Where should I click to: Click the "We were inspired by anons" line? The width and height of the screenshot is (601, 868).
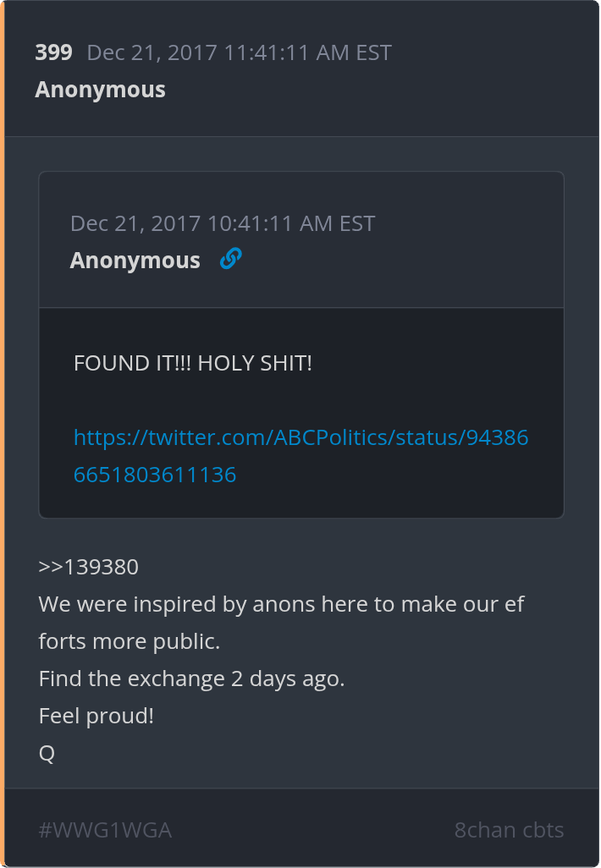tap(281, 605)
